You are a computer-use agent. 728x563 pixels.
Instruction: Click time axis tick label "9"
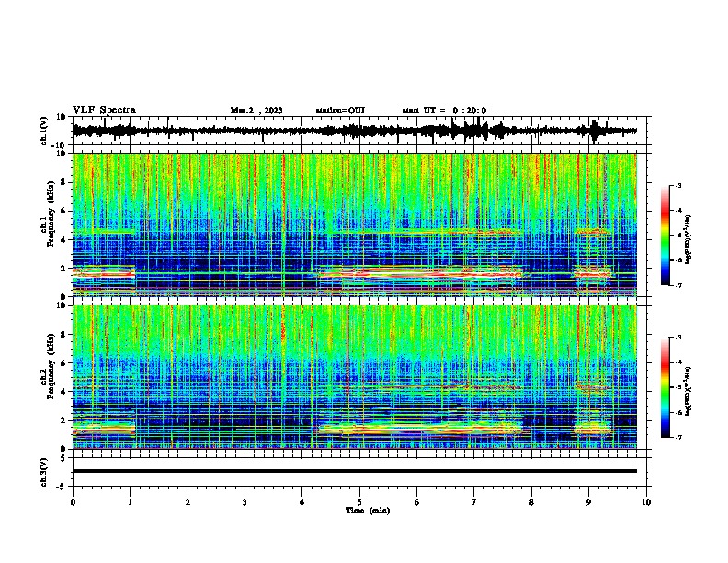click(588, 502)
